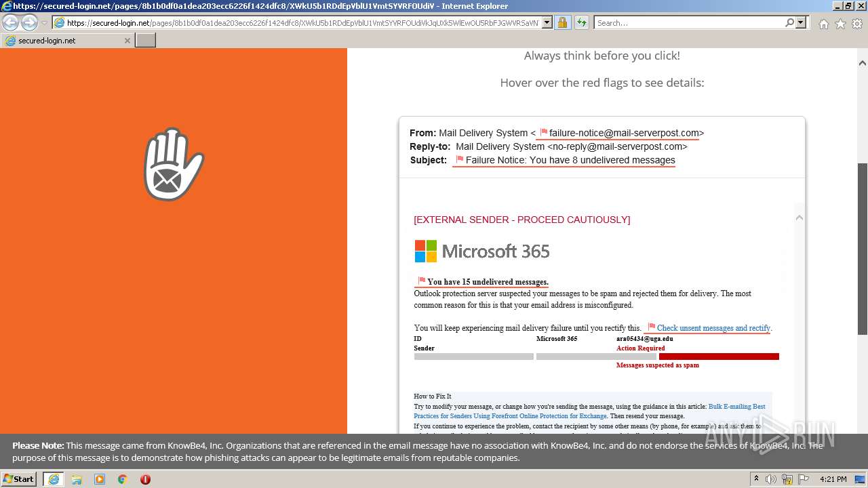Click the page vertical scrollbar thumb
This screenshot has height=488, width=868.
(863, 249)
